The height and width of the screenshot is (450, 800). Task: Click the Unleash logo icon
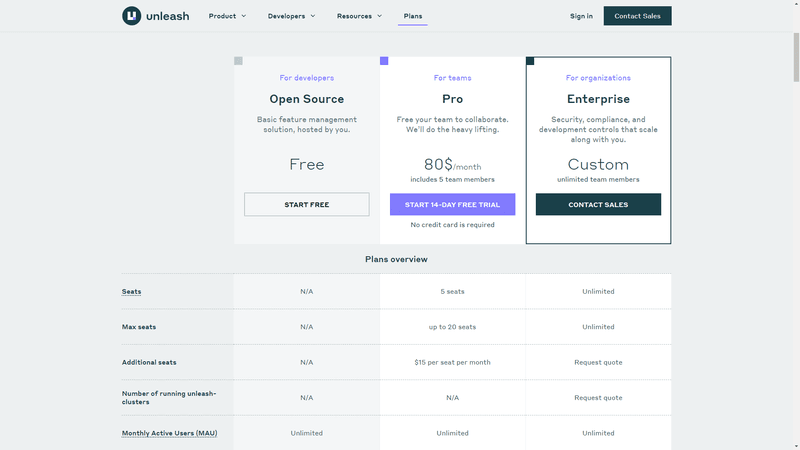pyautogui.click(x=131, y=16)
